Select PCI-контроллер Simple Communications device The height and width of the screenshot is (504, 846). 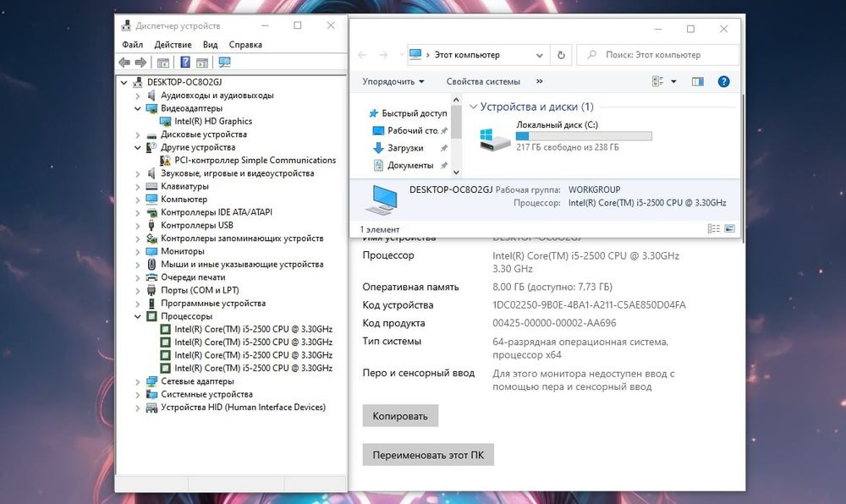point(255,160)
